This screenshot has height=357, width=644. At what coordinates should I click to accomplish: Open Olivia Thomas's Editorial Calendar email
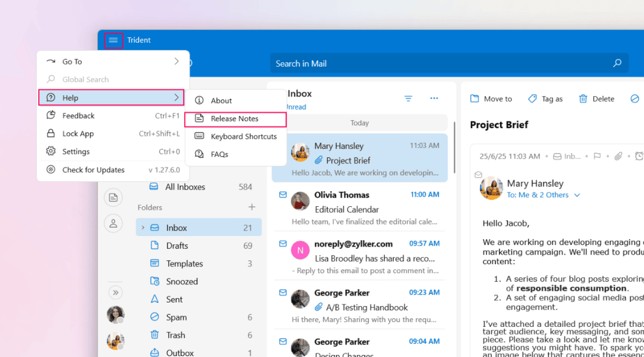[360, 207]
